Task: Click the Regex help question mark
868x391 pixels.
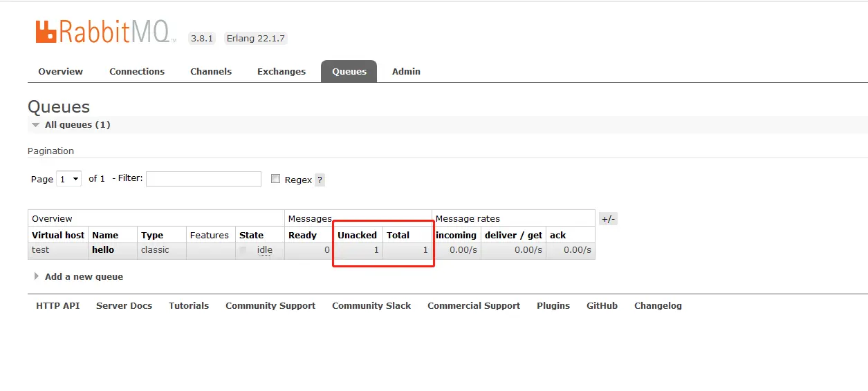Action: pos(320,180)
